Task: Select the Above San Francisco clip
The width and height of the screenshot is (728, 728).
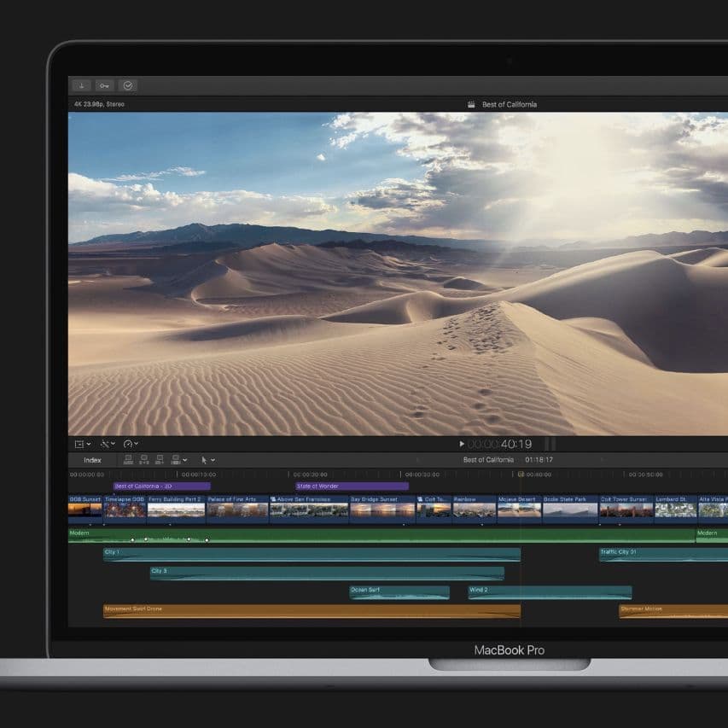Action: pyautogui.click(x=309, y=510)
